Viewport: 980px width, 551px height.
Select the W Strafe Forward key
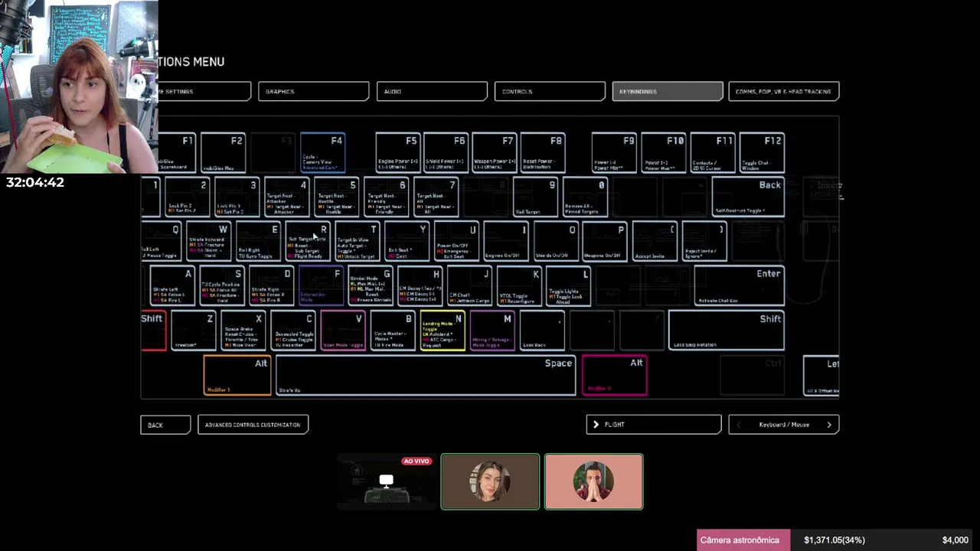209,242
